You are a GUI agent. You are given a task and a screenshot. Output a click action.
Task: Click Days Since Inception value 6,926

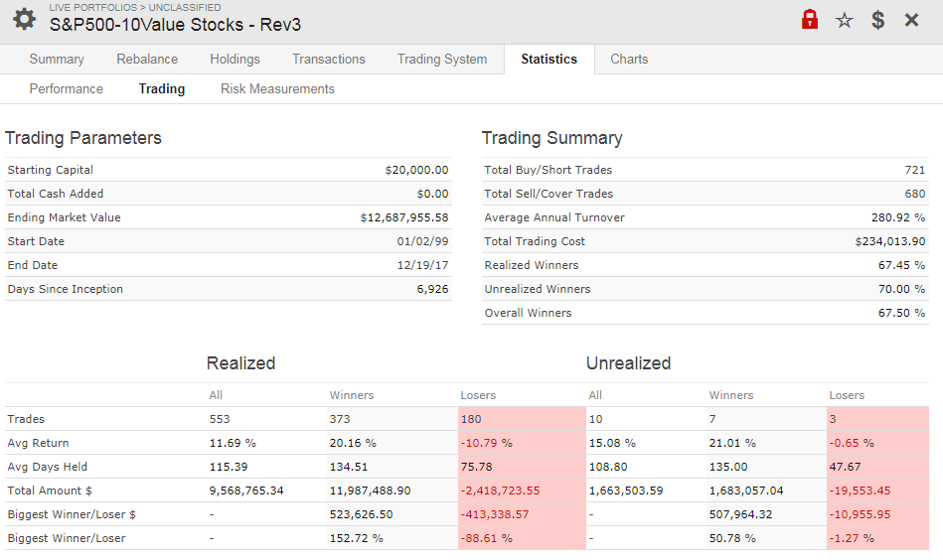[x=432, y=289]
